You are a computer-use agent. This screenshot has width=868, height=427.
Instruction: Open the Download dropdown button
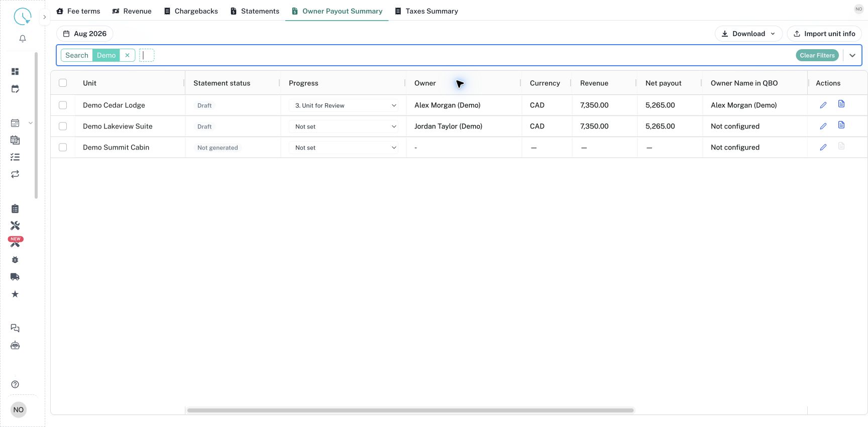[748, 34]
